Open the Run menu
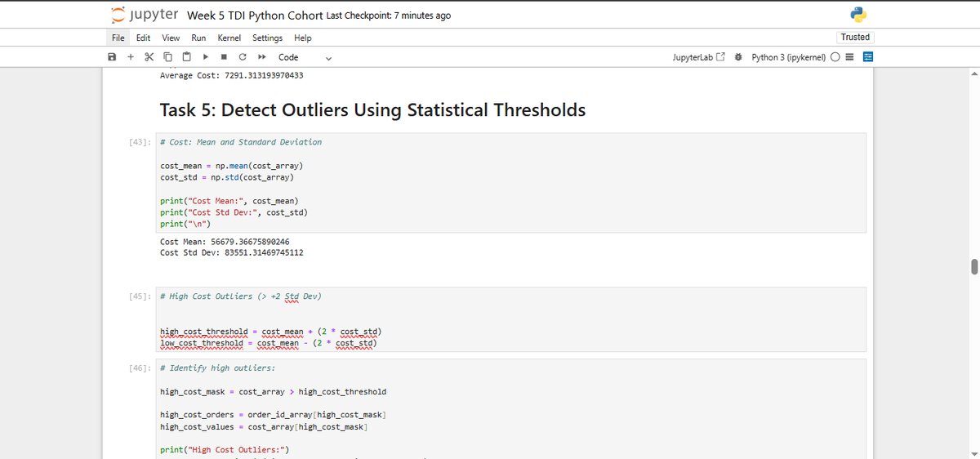 [198, 38]
